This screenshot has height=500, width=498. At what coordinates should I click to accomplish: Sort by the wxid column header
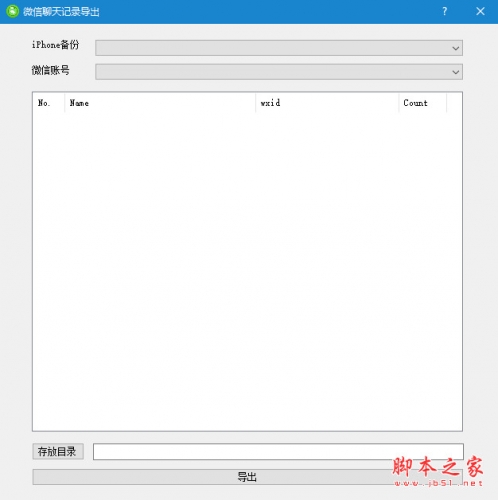coord(327,103)
